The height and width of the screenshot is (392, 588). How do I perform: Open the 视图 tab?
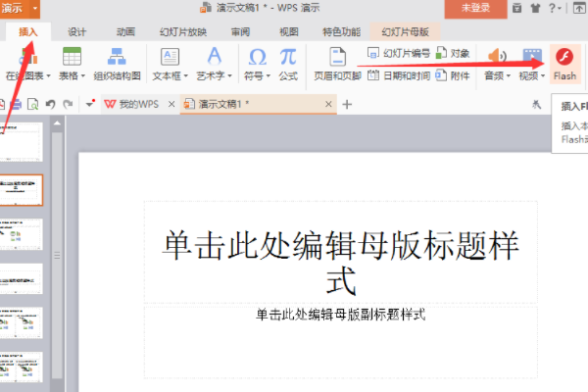[x=289, y=32]
